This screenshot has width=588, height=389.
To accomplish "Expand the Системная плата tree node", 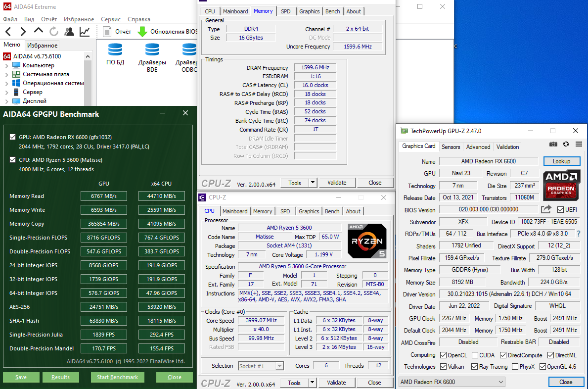I will pyautogui.click(x=6, y=75).
